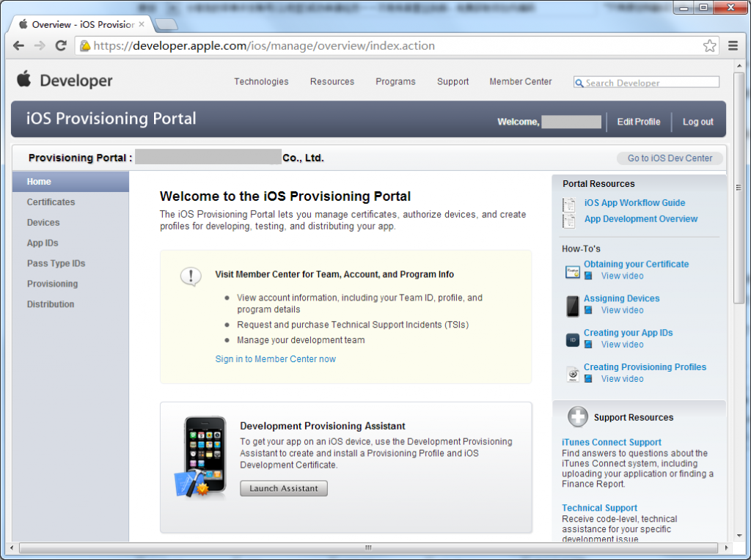Go to Member Center in top navigation
The width and height of the screenshot is (751, 560).
pos(521,82)
